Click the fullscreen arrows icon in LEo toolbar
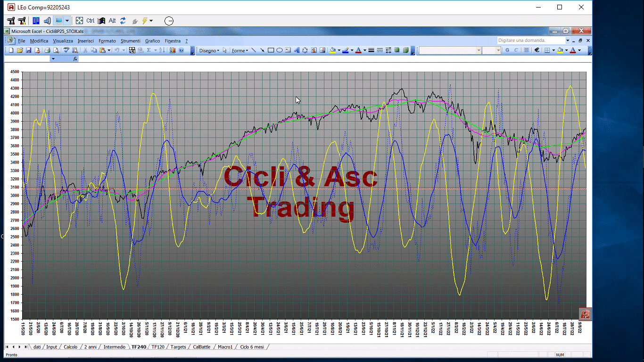 tap(79, 21)
